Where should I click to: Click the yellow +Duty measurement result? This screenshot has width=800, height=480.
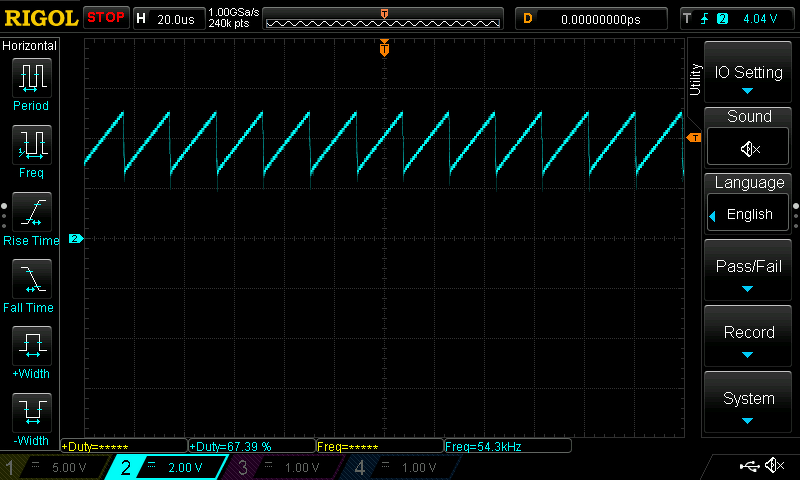coord(124,446)
